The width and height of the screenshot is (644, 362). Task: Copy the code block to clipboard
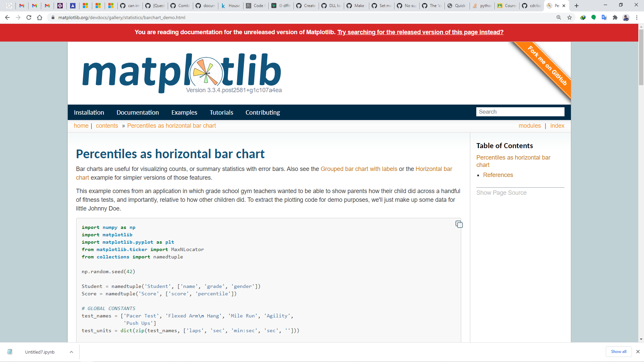pos(459,224)
